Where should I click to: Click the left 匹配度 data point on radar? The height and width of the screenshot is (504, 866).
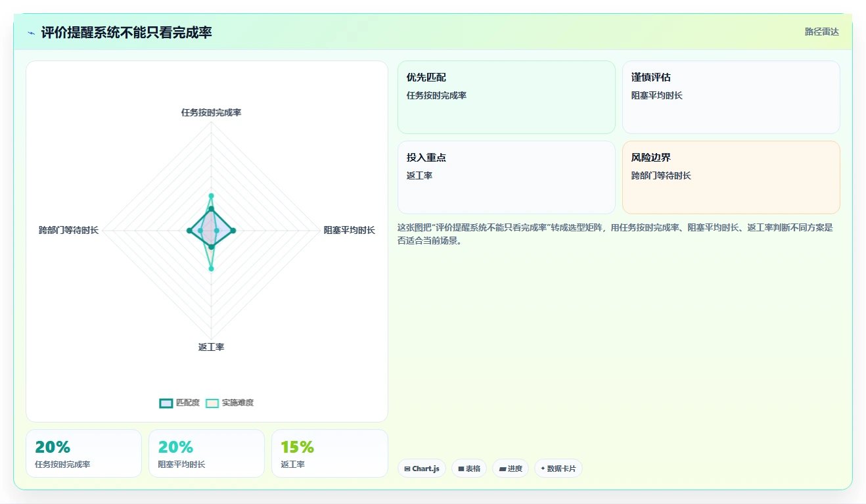coord(189,230)
